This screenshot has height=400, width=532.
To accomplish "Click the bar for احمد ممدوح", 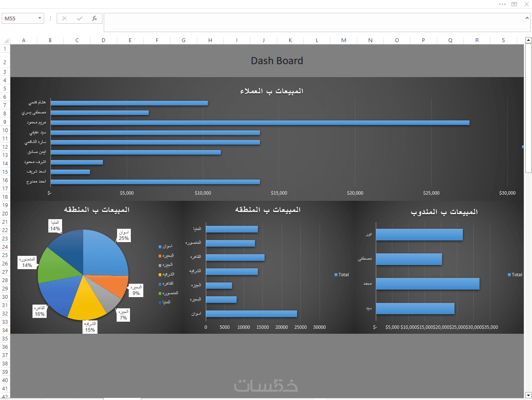I will 155,182.
